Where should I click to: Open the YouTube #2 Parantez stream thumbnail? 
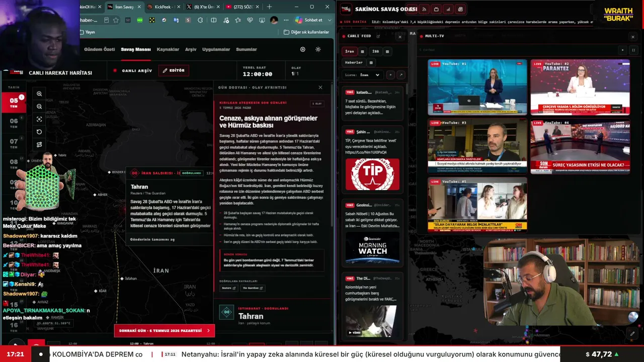tap(580, 87)
